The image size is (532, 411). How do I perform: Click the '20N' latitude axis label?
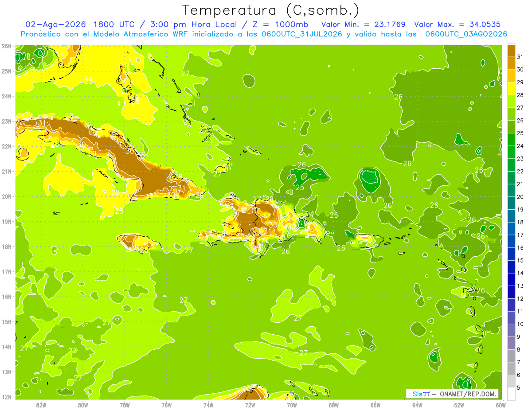tap(6, 196)
